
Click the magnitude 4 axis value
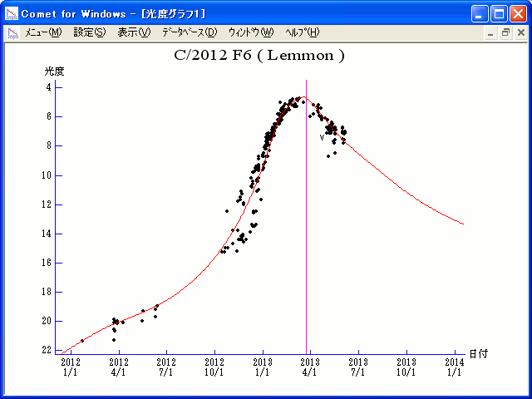point(49,87)
